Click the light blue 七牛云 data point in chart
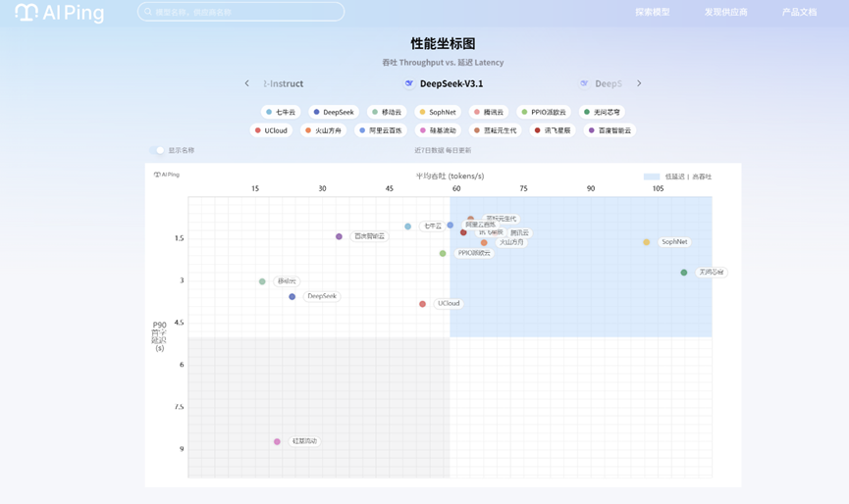 tap(407, 227)
